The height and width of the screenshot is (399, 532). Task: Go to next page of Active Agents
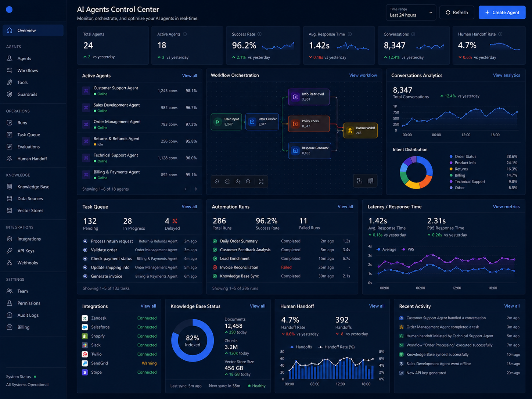(x=196, y=189)
